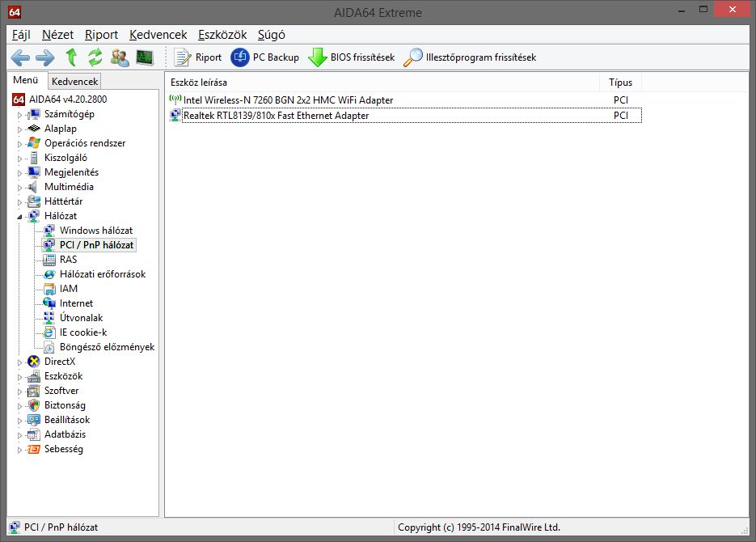Click the Kiszolgáló server icon
The image size is (756, 542).
34,158
